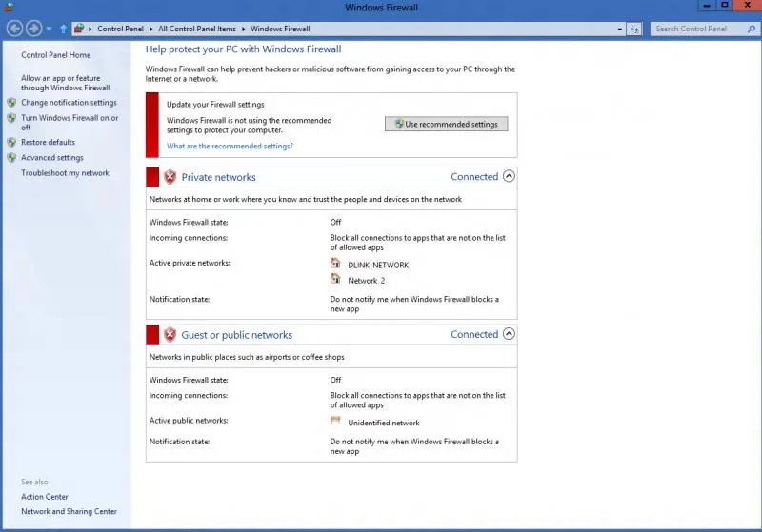Close the Windows Firewall window
The image size is (762, 532).
click(x=748, y=6)
